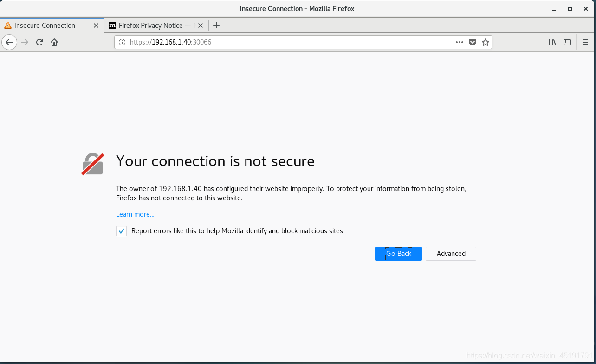Click the Advanced button

coord(451,254)
